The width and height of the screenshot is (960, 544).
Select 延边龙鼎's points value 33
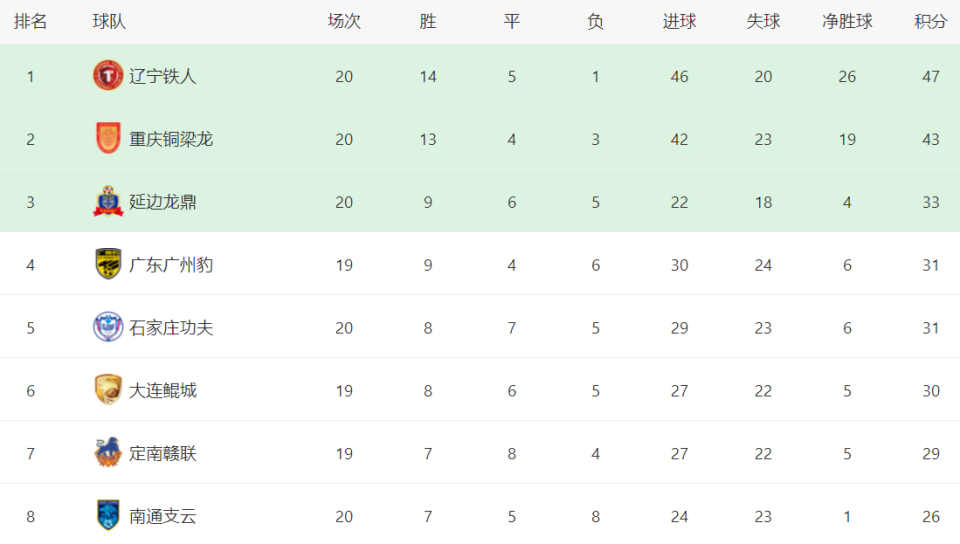point(931,202)
